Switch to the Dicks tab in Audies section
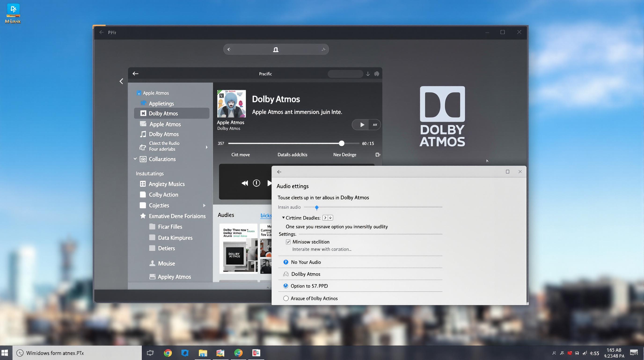The height and width of the screenshot is (360, 644). pyautogui.click(x=266, y=215)
